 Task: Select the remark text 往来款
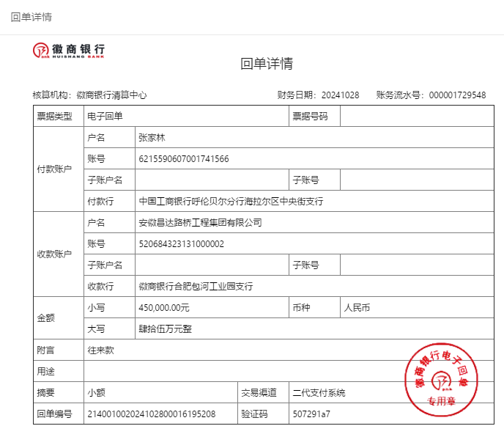(x=100, y=350)
